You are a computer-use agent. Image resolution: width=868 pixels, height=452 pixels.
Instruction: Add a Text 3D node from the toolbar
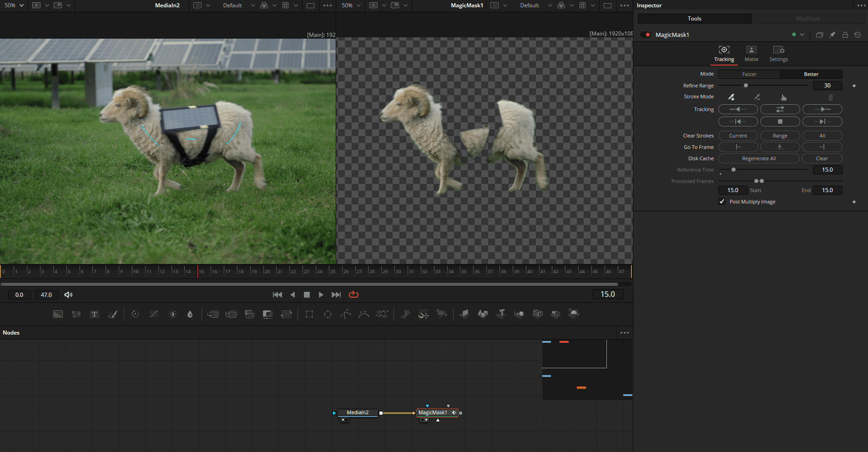(x=500, y=314)
